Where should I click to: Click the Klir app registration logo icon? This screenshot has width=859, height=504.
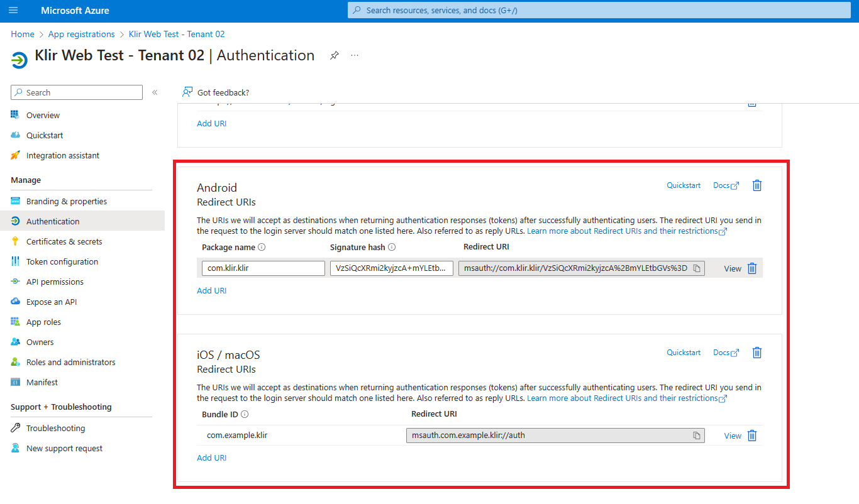[x=19, y=60]
